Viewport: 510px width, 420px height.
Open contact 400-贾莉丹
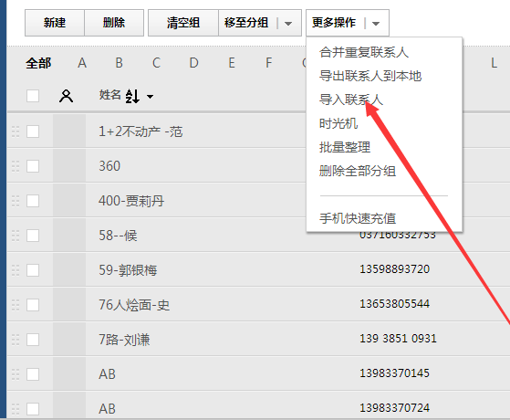click(x=131, y=201)
